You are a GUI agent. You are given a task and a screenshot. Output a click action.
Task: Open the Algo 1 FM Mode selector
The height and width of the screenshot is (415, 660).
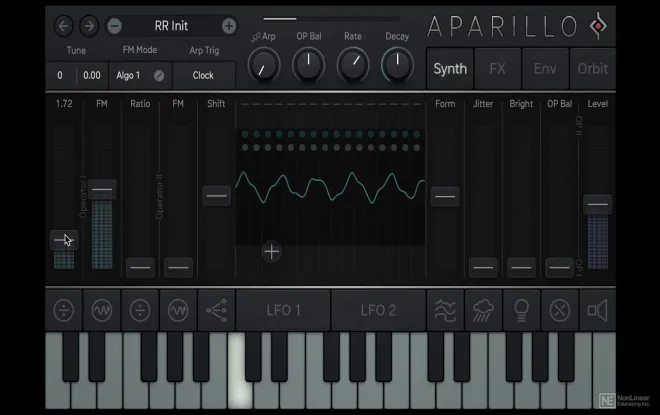[x=140, y=76]
